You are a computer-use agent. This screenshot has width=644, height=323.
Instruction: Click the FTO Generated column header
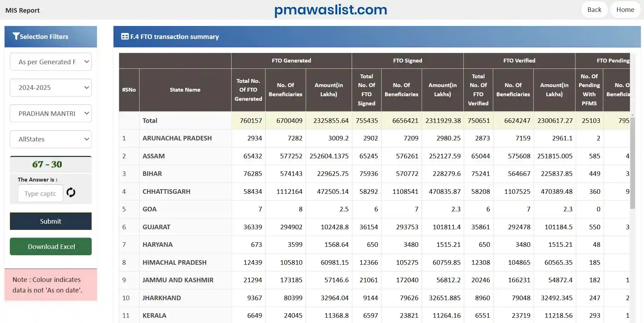coord(291,60)
